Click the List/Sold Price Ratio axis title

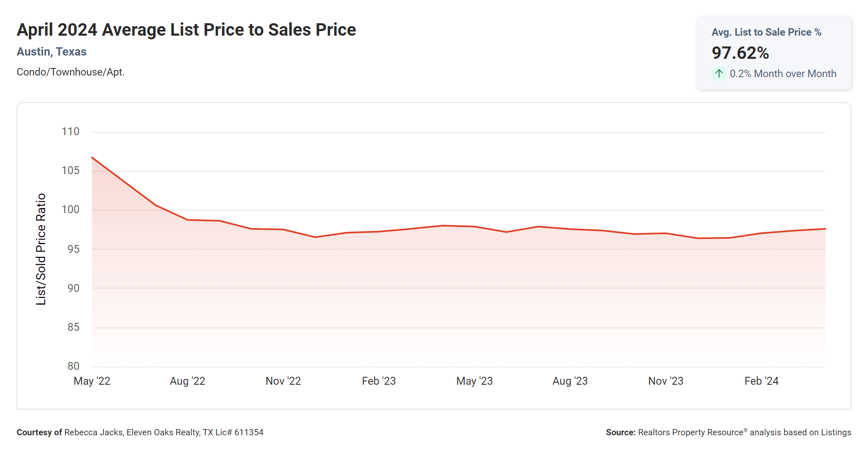pos(41,249)
